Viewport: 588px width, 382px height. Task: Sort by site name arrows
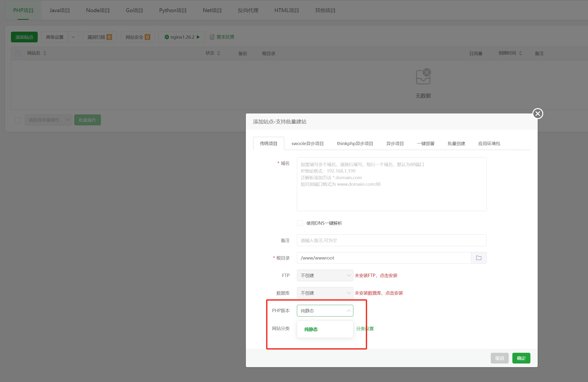tap(45, 53)
